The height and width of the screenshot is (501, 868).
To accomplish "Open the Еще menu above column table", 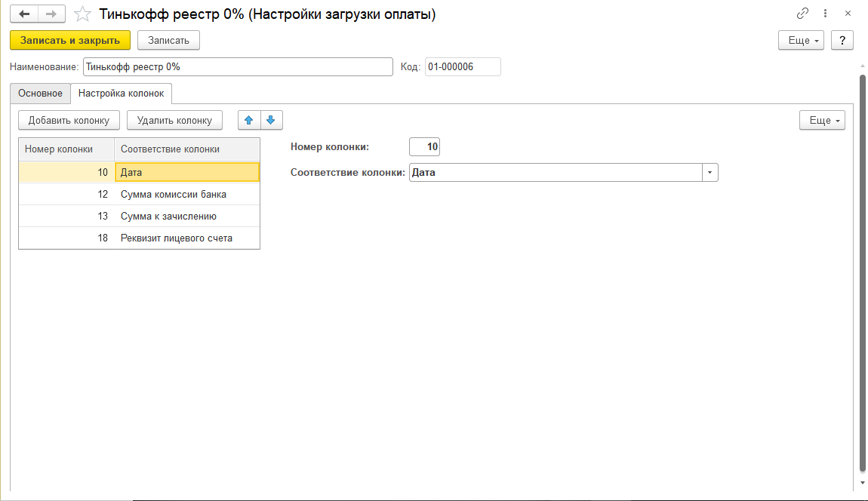I will 822,120.
